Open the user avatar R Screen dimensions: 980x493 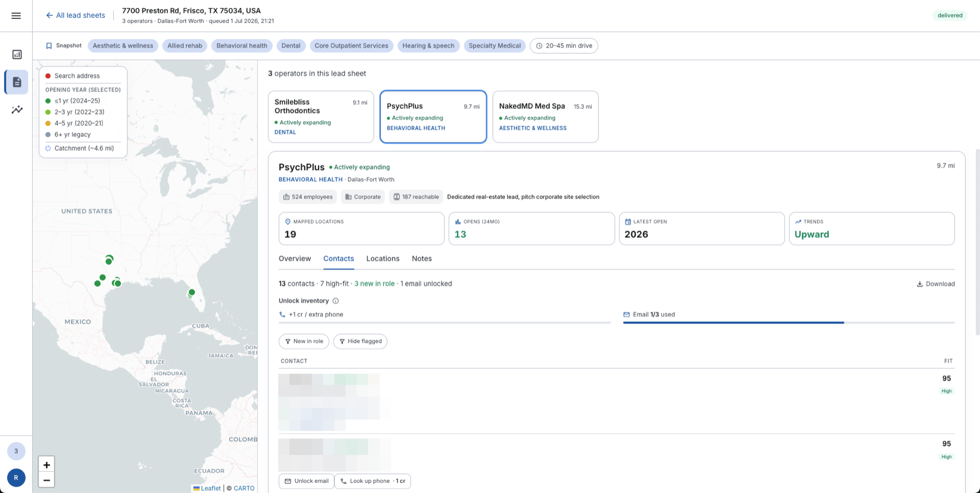(16, 478)
